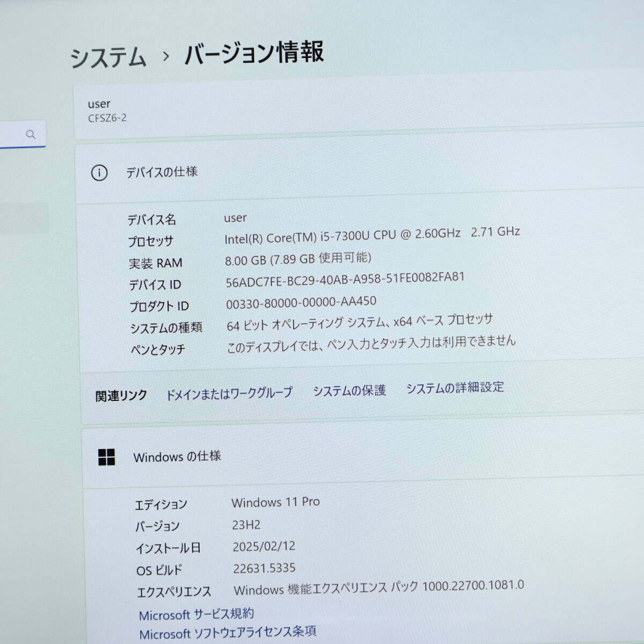Click the バージョン label in Windows specs
Screen dimensions: 644x644
157,526
